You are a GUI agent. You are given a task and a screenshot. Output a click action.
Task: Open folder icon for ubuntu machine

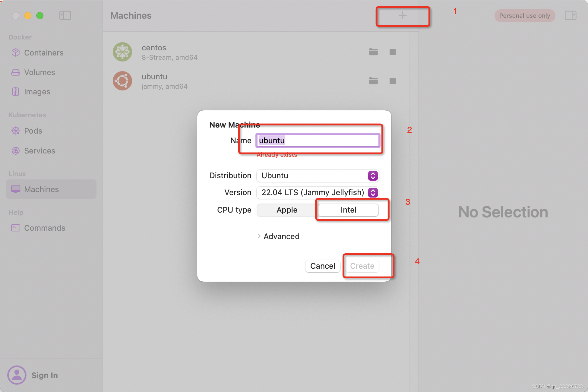click(373, 81)
